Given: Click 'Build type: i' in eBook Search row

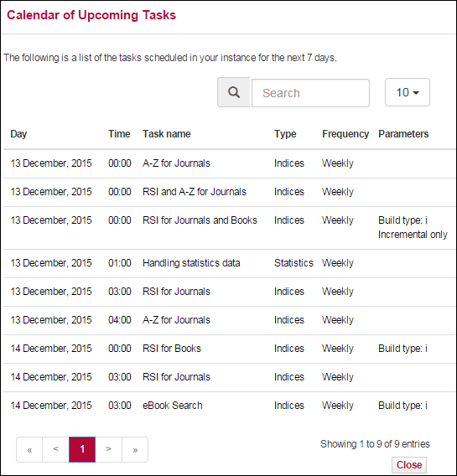Looking at the screenshot, I should (x=402, y=406).
